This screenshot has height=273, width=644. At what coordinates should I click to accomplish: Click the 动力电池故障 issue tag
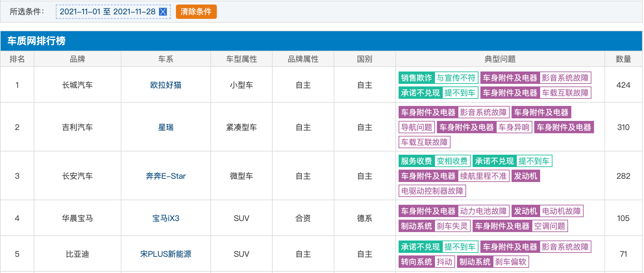(x=483, y=211)
